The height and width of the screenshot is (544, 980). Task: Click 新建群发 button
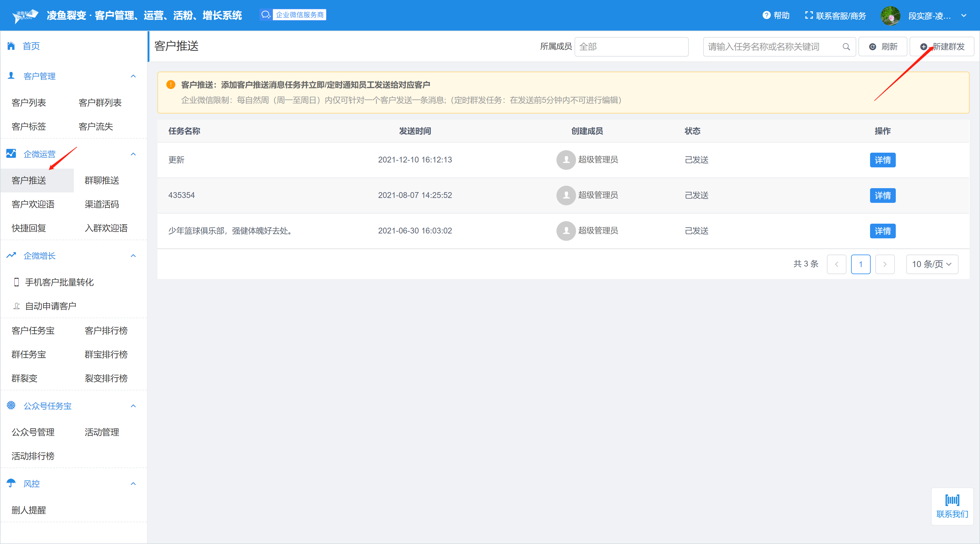click(x=942, y=47)
